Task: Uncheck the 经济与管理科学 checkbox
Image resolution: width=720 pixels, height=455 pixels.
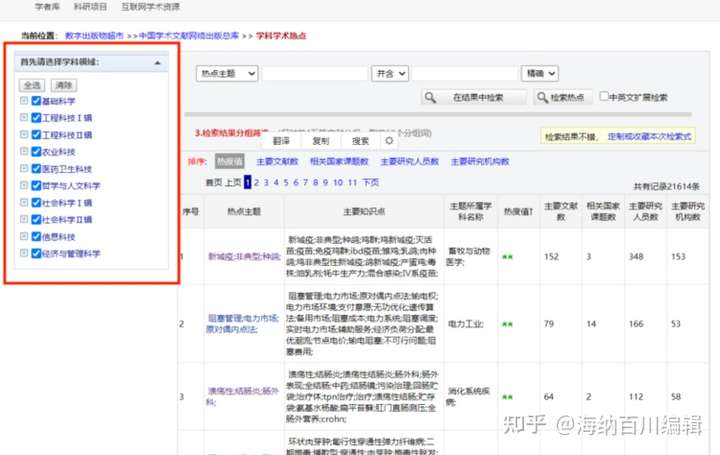Action: (36, 254)
